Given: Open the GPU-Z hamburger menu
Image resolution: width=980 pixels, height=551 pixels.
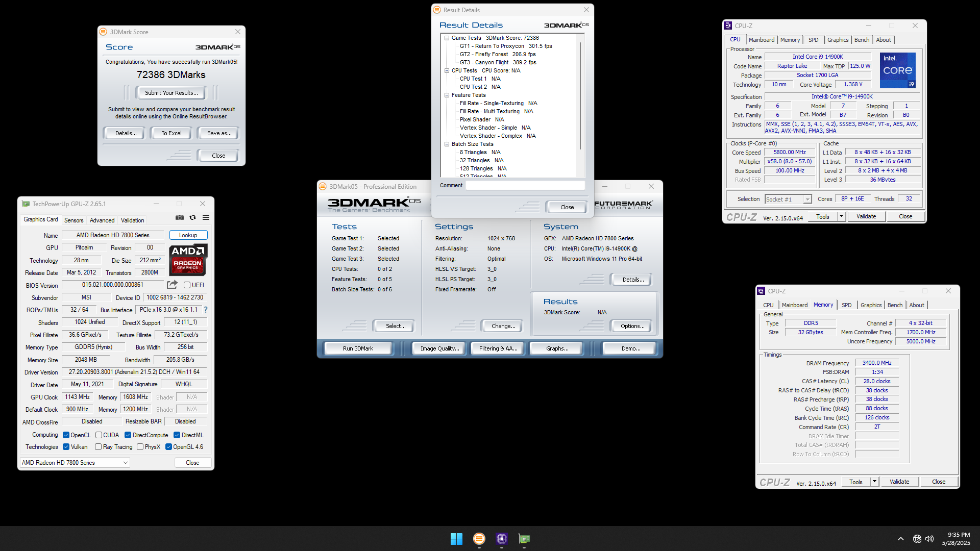Looking at the screenshot, I should pyautogui.click(x=206, y=217).
